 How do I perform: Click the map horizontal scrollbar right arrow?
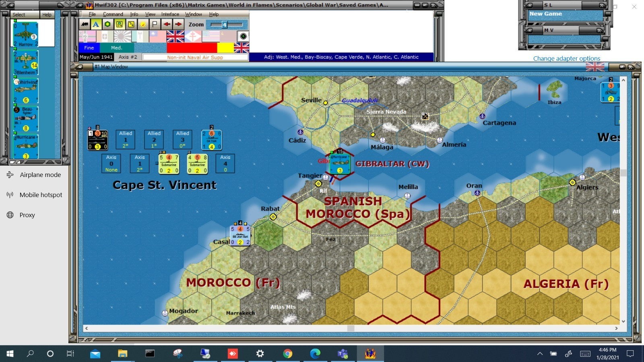point(616,328)
